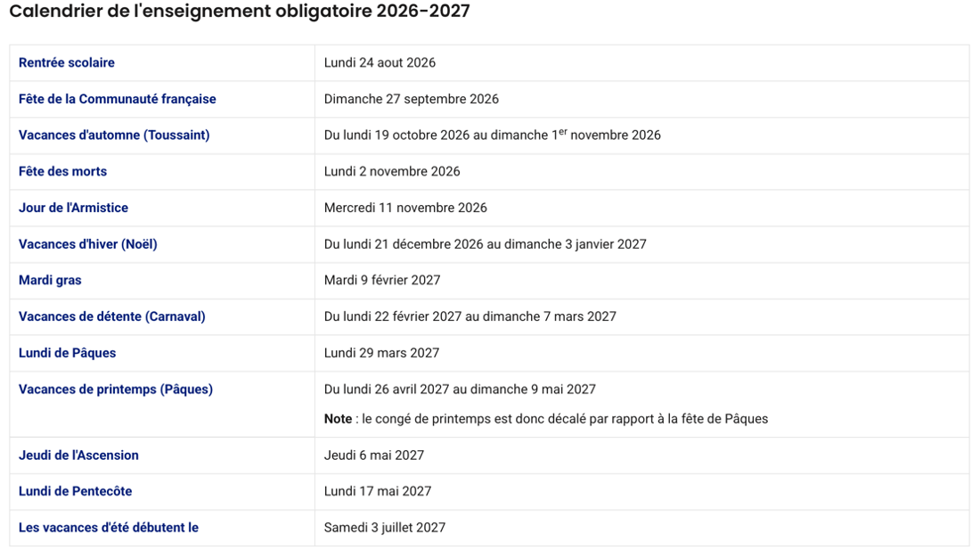Open 'Vacances d'automne (Toussaint)' entry
Viewport: 980px width, 558px height.
(x=114, y=135)
